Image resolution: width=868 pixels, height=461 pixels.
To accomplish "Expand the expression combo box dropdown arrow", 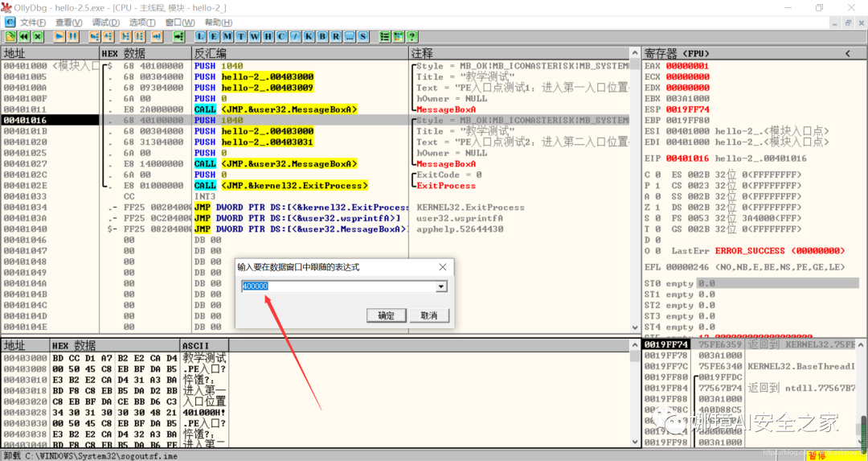I will tap(441, 286).
